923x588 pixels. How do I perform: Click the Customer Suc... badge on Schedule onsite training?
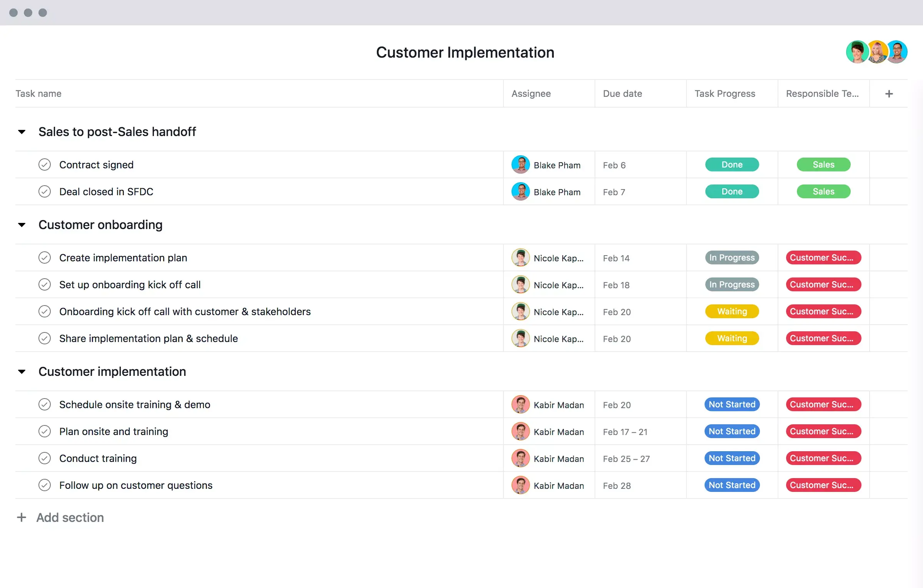(823, 404)
